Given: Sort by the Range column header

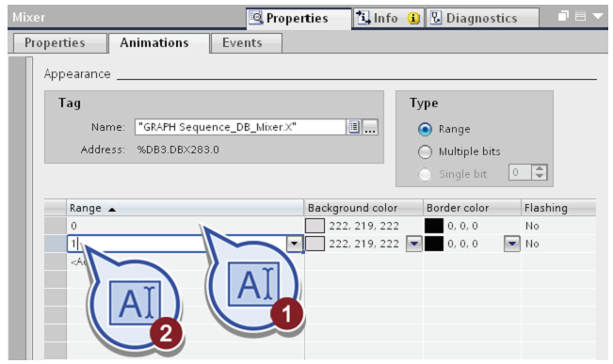Looking at the screenshot, I should click(186, 208).
